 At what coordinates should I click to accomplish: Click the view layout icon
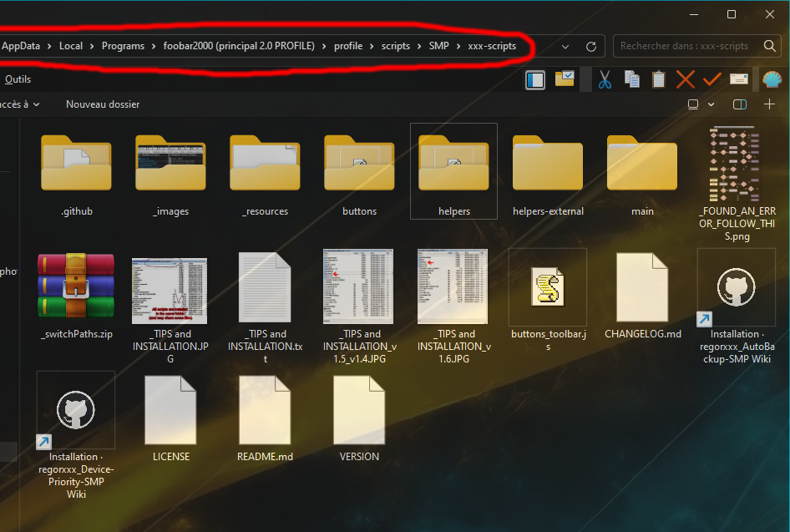pos(693,104)
